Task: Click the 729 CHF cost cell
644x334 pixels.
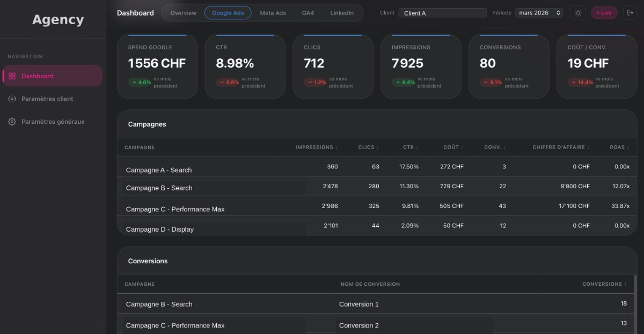Action: 451,187
